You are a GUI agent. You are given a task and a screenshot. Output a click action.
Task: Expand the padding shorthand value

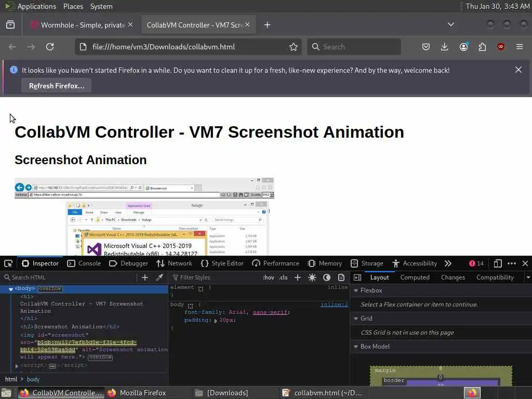[216, 321]
